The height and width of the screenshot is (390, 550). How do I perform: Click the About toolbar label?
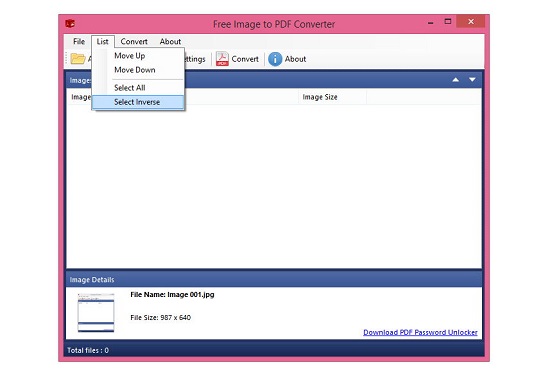pyautogui.click(x=295, y=59)
